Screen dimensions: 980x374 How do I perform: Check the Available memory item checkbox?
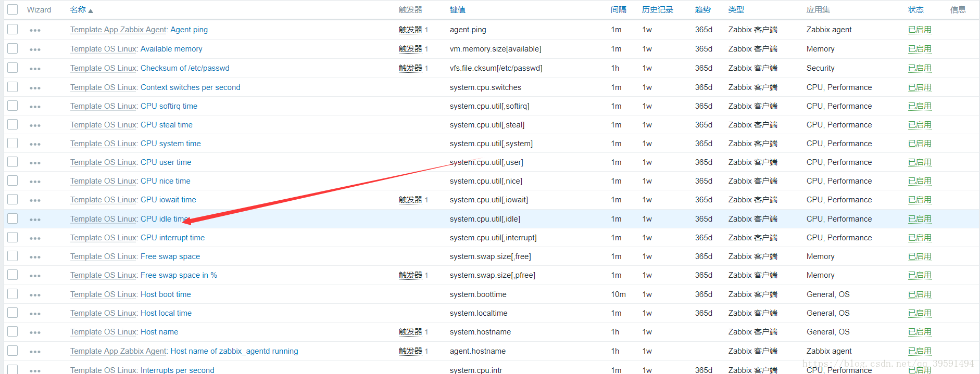(x=12, y=48)
